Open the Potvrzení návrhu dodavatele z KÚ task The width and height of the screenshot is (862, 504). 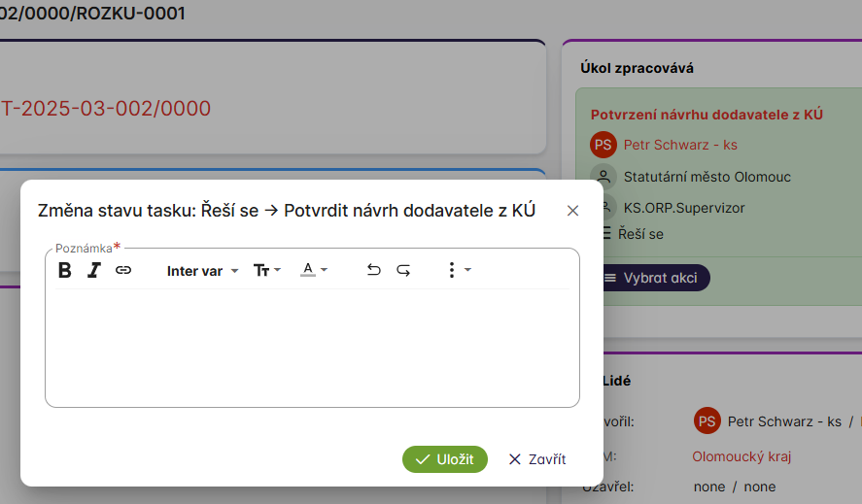pyautogui.click(x=707, y=115)
